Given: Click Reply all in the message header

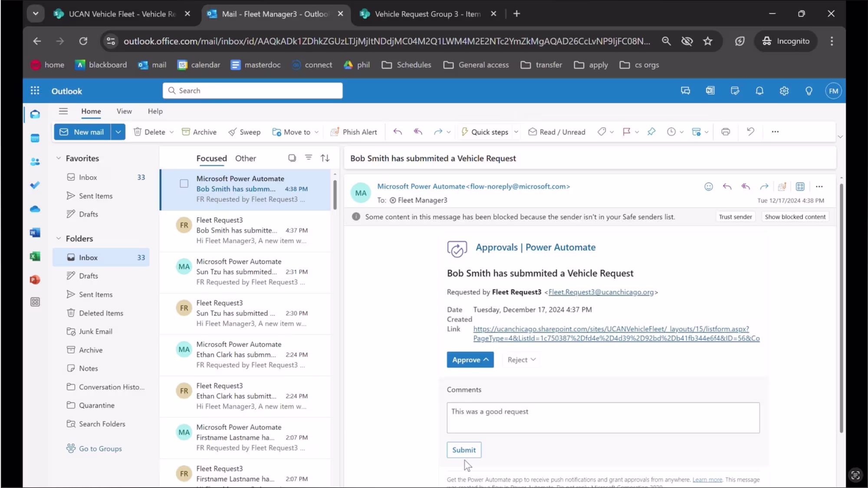Looking at the screenshot, I should (746, 187).
